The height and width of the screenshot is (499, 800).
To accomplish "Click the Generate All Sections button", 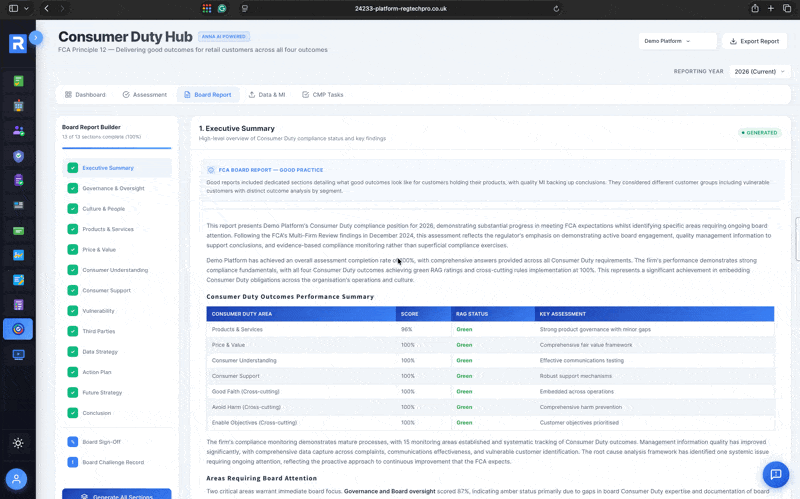I will (117, 494).
